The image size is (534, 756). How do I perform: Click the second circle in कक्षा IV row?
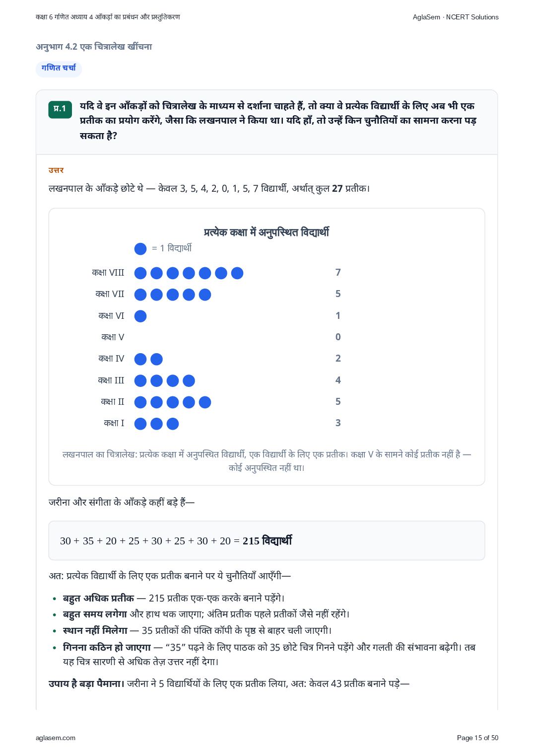coord(156,359)
